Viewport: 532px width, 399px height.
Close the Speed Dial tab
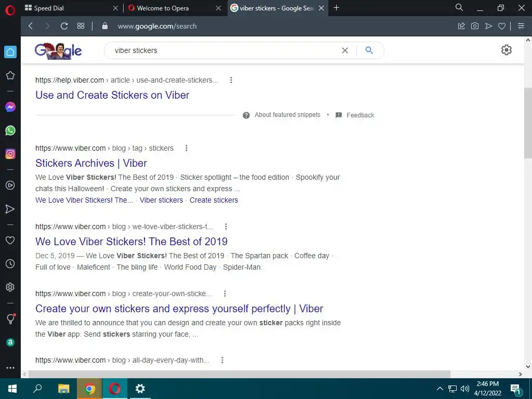click(115, 8)
